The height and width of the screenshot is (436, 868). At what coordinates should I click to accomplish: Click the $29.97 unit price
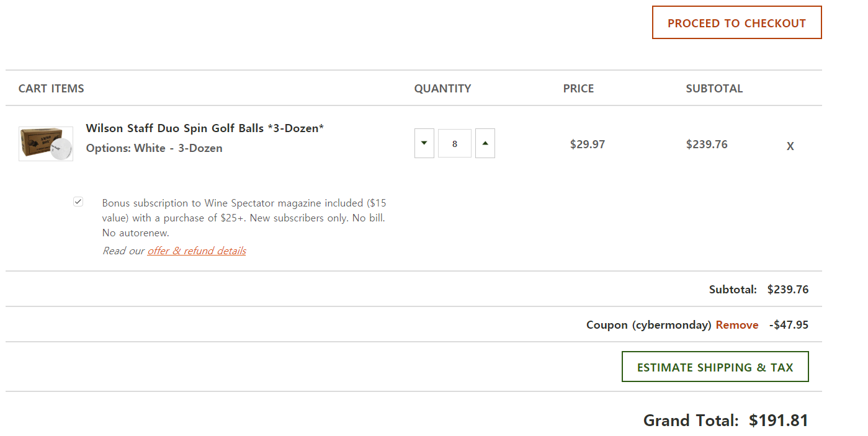click(x=587, y=144)
